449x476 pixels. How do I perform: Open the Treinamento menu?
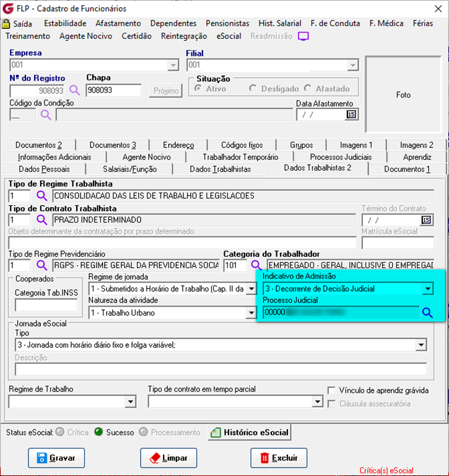coord(28,36)
